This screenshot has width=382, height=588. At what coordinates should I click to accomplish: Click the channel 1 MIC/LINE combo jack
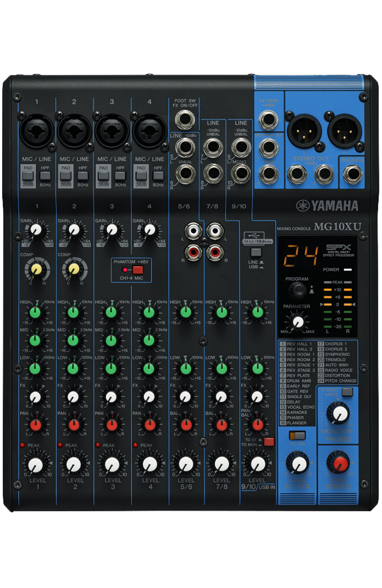36,131
